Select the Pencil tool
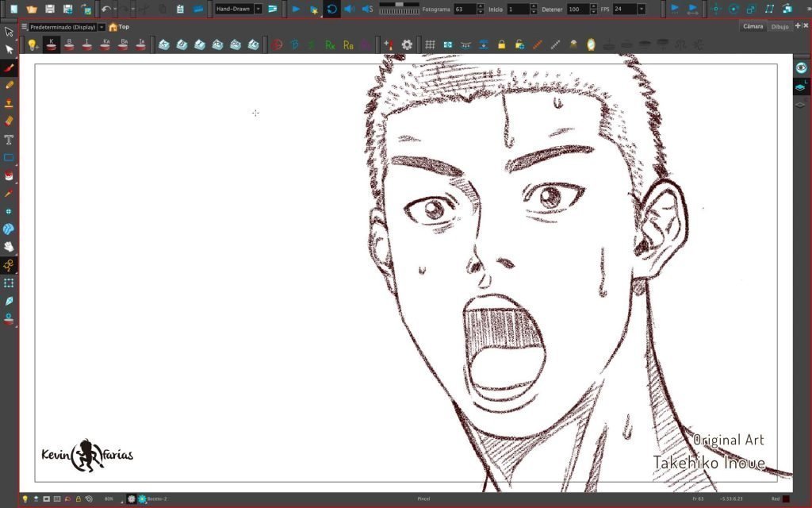This screenshot has height=508, width=812. point(9,85)
